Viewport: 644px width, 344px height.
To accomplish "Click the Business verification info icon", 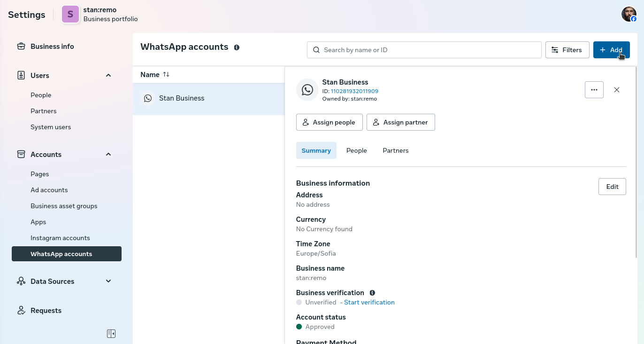I will pyautogui.click(x=372, y=293).
